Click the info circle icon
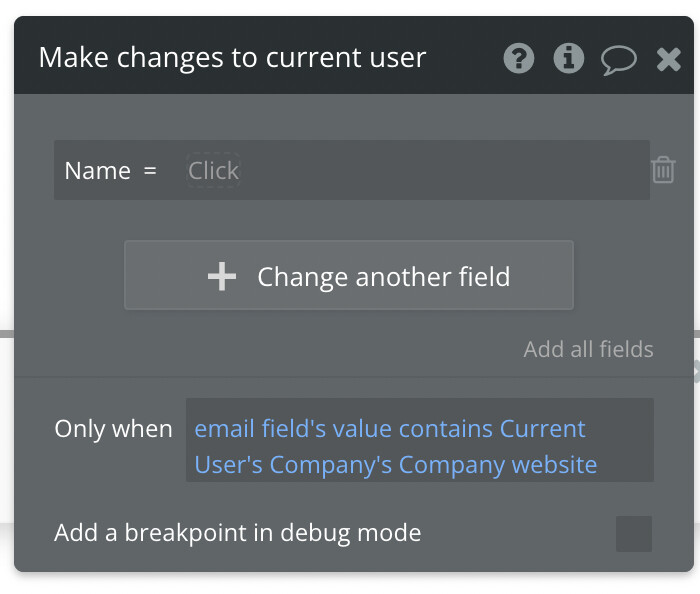The width and height of the screenshot is (700, 594). 568,59
